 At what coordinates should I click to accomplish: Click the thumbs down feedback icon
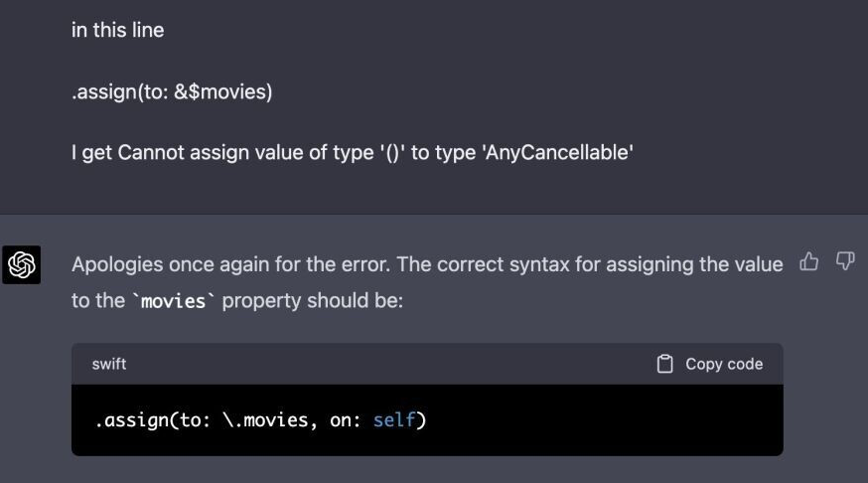[845, 261]
